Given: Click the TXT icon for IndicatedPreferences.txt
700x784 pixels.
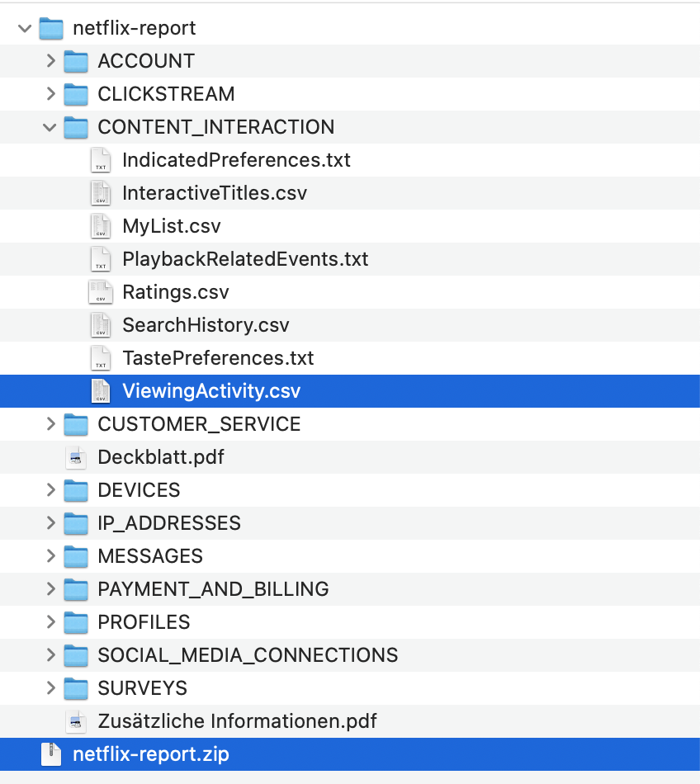Looking at the screenshot, I should point(101,160).
